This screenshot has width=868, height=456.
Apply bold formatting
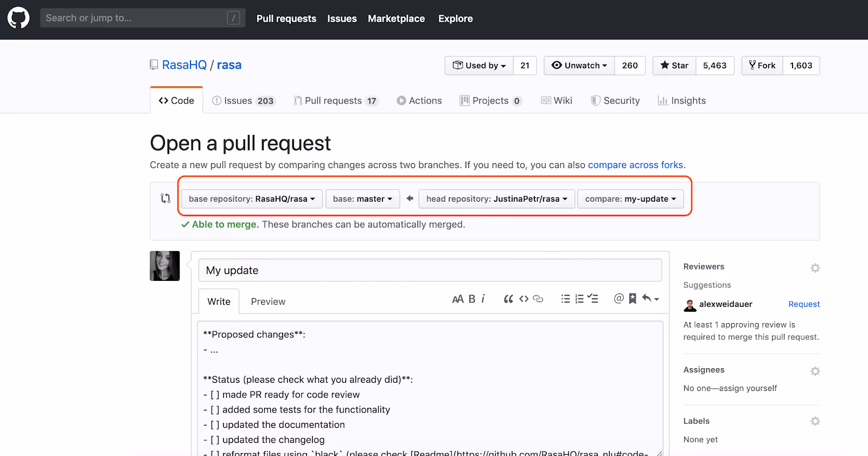coord(472,299)
